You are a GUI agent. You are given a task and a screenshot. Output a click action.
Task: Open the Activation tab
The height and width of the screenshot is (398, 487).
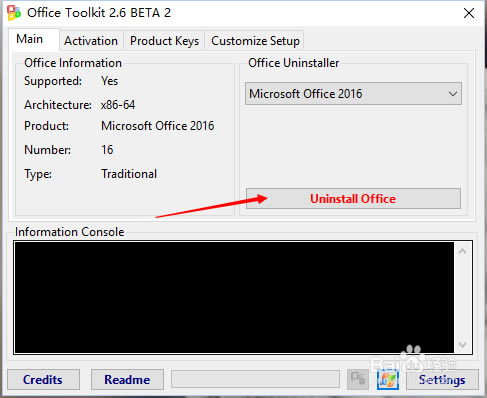91,41
